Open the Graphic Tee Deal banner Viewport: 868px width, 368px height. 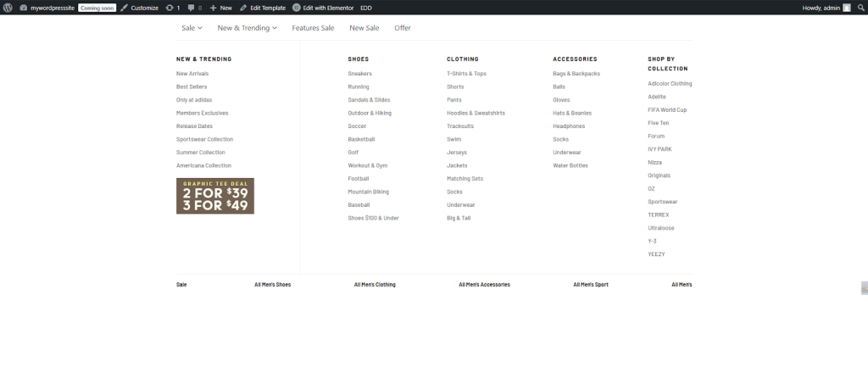pyautogui.click(x=214, y=196)
